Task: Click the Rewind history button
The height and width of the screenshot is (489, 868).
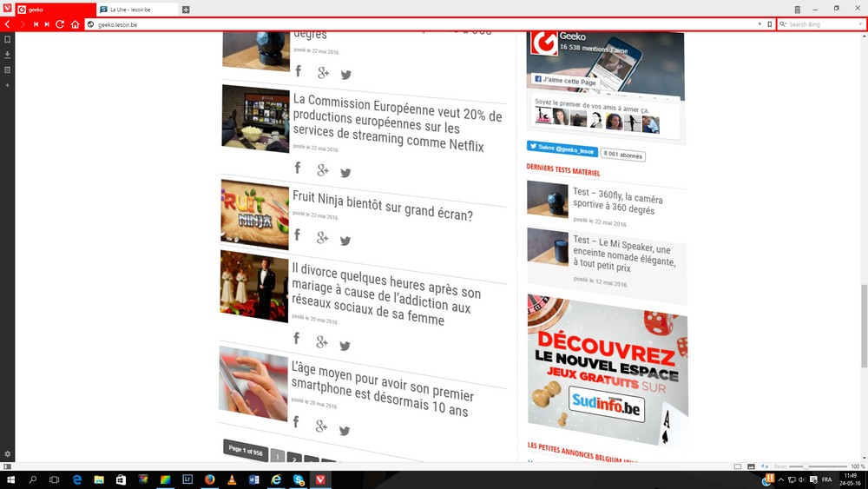Action: tap(36, 24)
